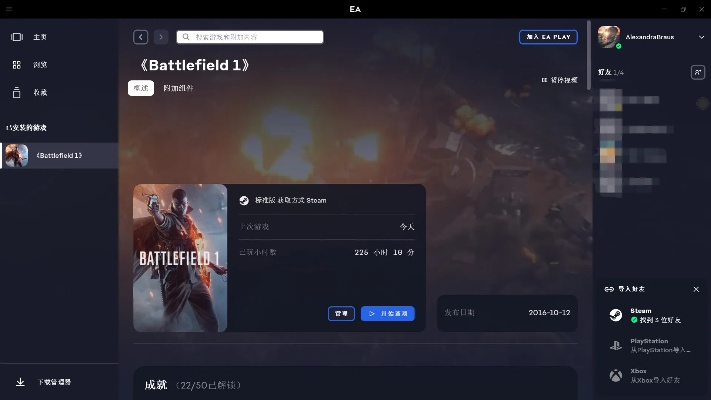Close the import friends panel

pos(696,289)
